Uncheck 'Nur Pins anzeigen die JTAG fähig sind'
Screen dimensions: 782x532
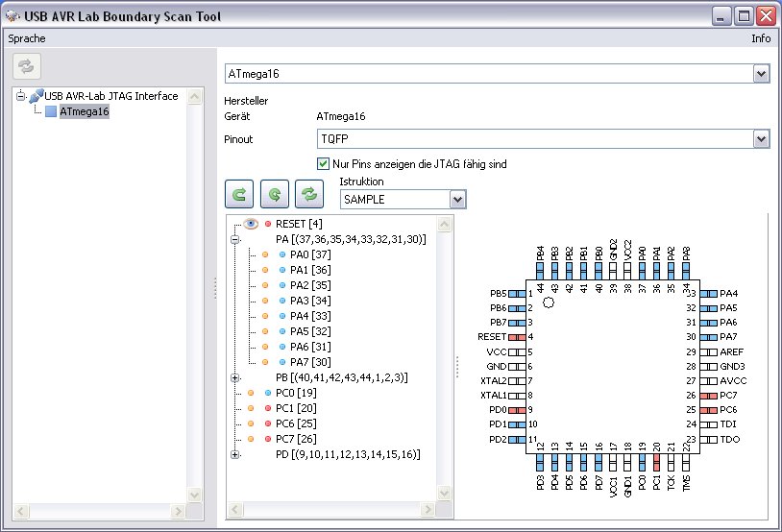coord(323,163)
